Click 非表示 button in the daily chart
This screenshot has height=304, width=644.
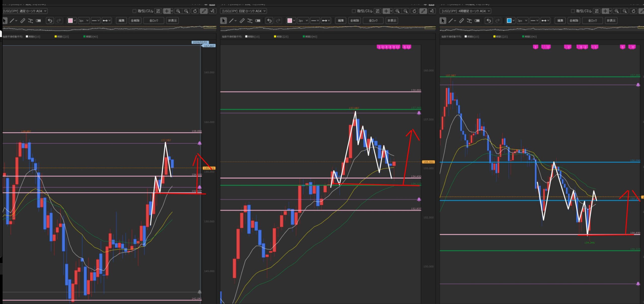coord(392,21)
